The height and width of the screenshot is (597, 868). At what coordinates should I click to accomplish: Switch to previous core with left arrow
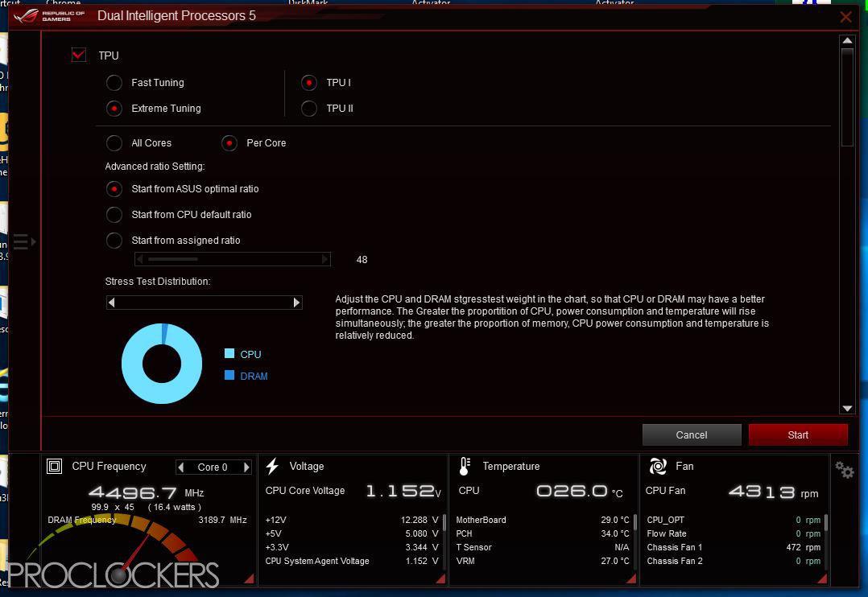pos(181,467)
